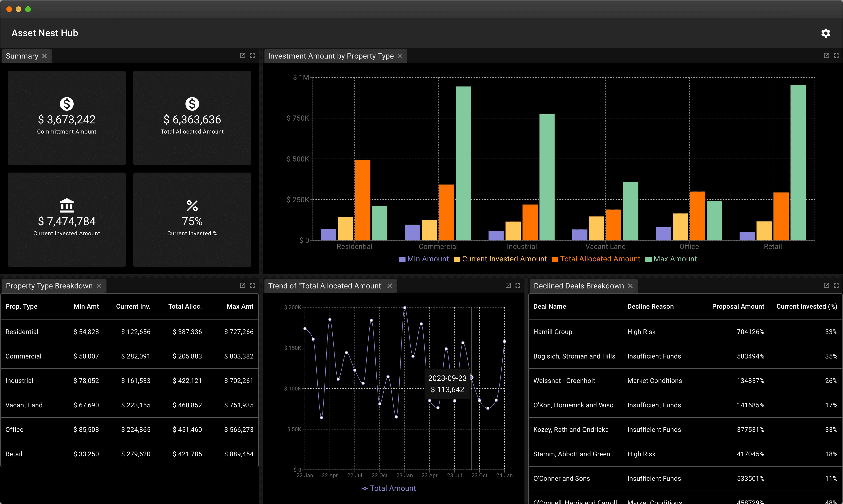This screenshot has width=843, height=504.
Task: Fullscreen the Trend of Total Allocated Amount panel
Action: (518, 285)
